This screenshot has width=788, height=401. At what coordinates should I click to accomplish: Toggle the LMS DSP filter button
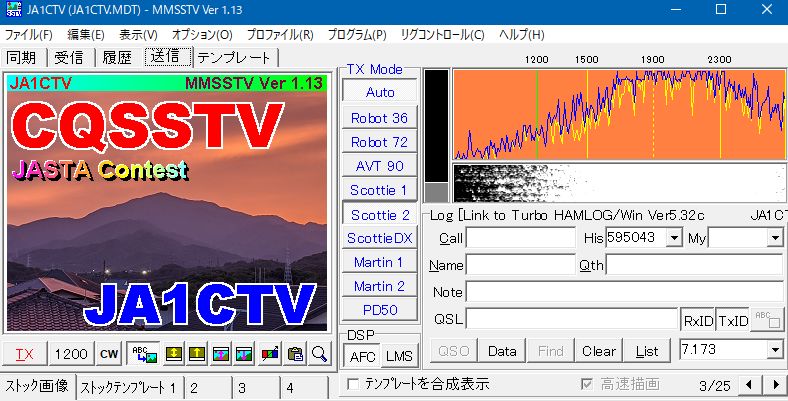click(399, 356)
